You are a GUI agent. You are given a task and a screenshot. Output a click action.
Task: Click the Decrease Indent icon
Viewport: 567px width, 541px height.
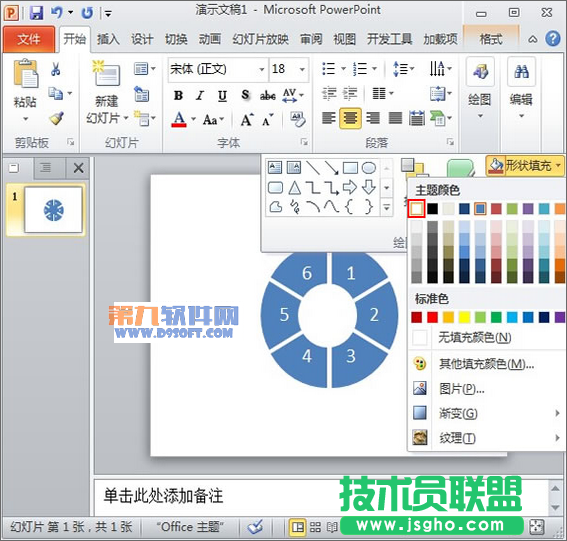(x=329, y=94)
